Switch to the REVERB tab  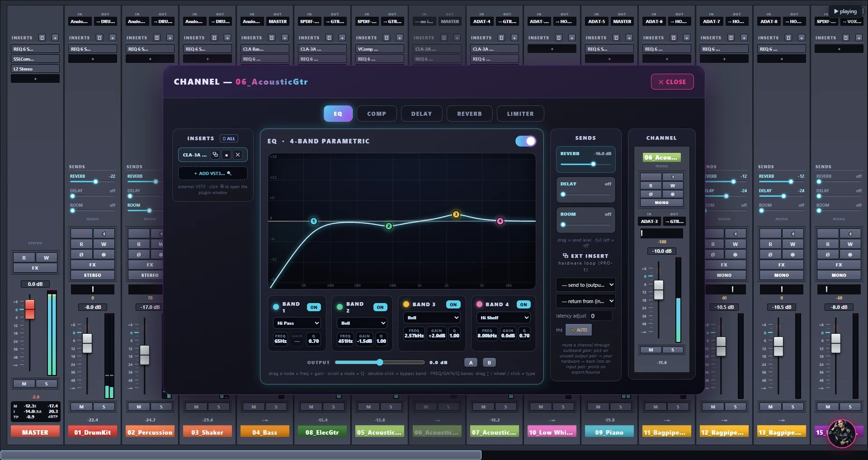pyautogui.click(x=469, y=114)
